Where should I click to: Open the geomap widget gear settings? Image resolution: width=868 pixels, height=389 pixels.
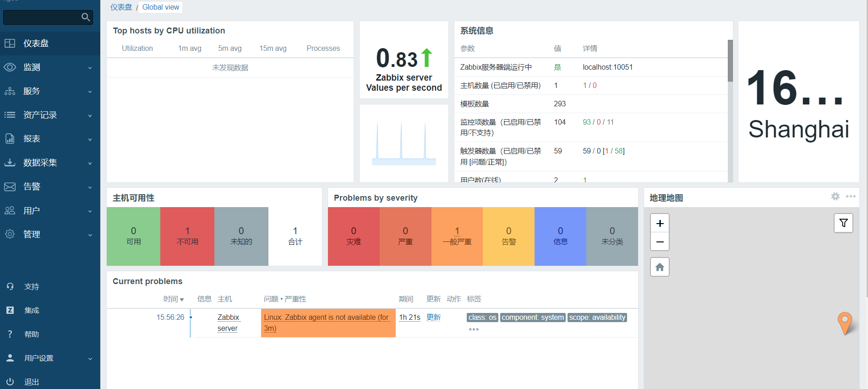click(x=835, y=197)
